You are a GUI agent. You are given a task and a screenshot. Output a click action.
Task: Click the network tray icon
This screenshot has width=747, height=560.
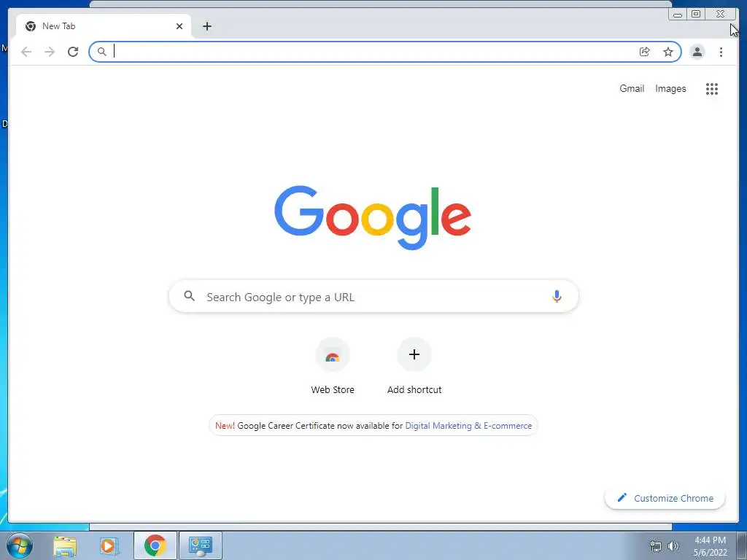pos(656,546)
